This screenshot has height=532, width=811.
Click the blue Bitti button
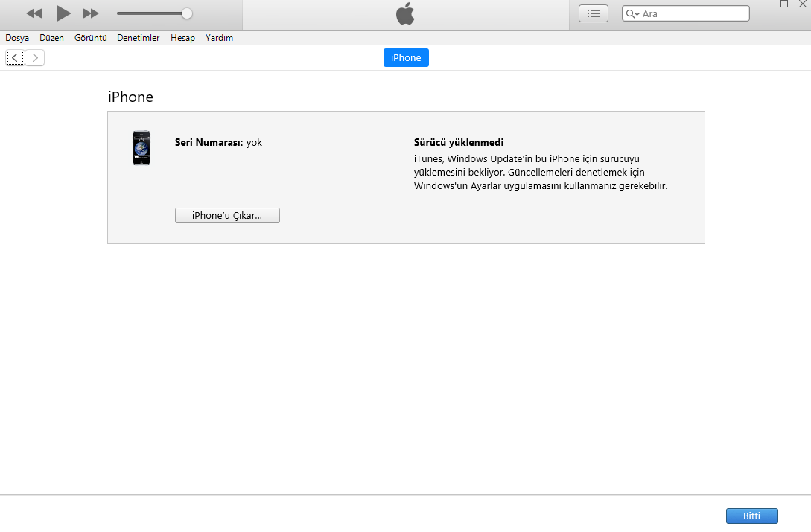[x=751, y=516]
